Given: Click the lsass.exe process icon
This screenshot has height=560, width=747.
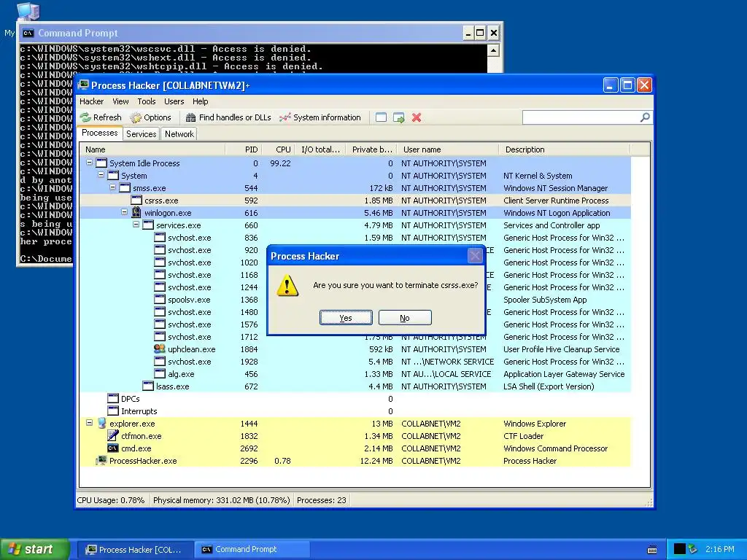Looking at the screenshot, I should (148, 386).
